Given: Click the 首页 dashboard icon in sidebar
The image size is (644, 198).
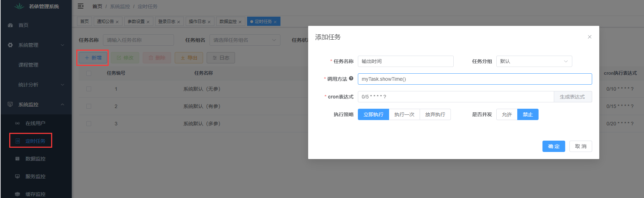Looking at the screenshot, I should coord(10,25).
